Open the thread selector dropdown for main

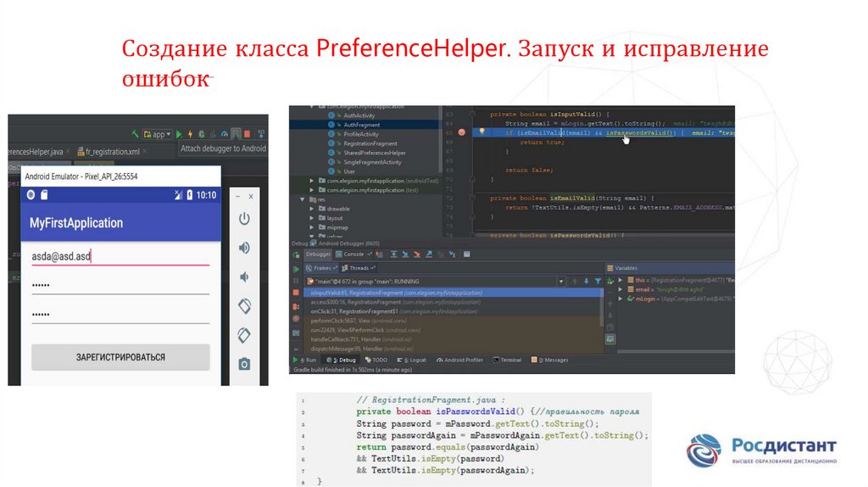pos(560,281)
